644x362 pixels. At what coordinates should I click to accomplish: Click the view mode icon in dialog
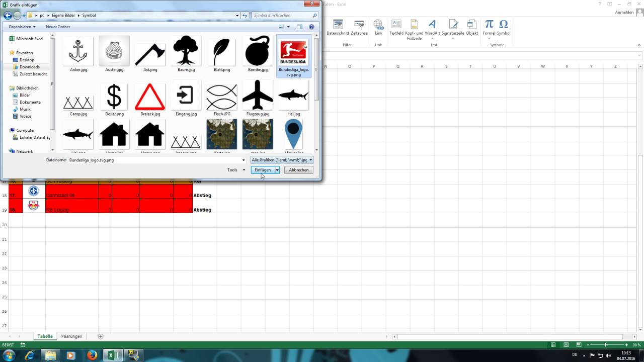coord(282,27)
